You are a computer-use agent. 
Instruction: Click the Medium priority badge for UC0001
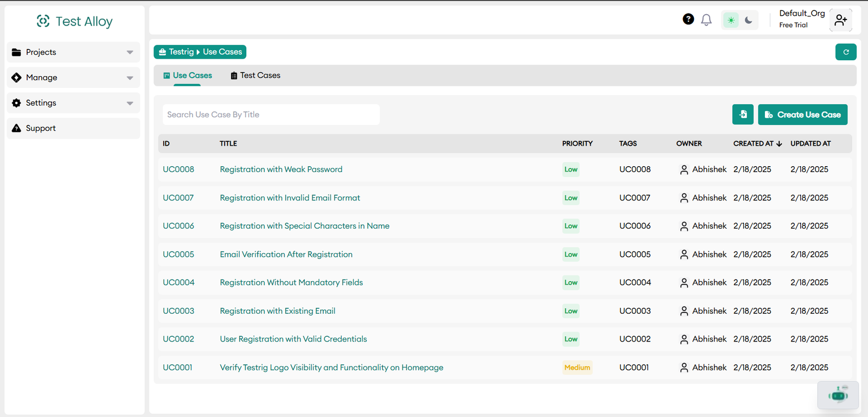point(577,368)
